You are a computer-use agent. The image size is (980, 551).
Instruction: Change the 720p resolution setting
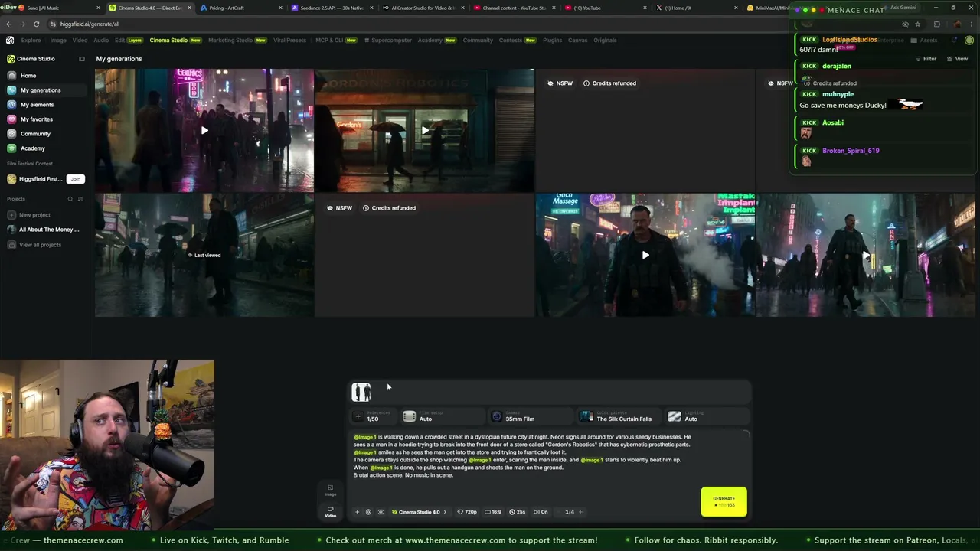click(x=467, y=512)
